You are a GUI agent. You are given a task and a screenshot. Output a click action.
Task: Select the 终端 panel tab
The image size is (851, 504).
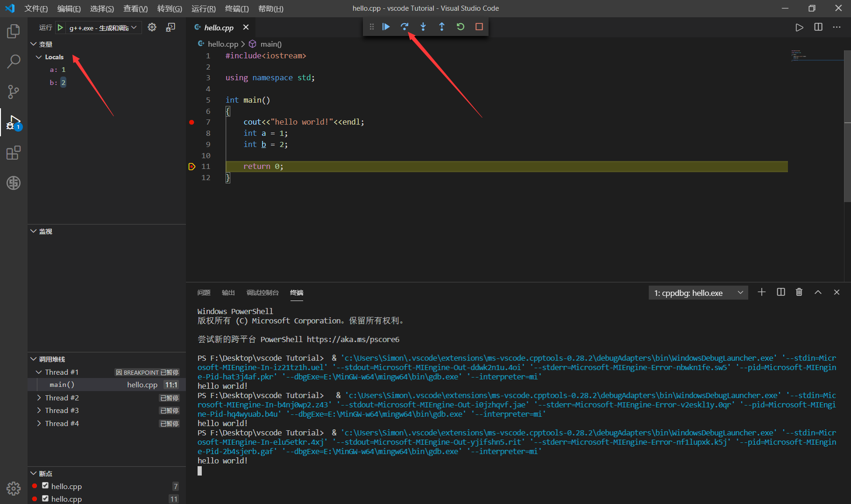297,293
